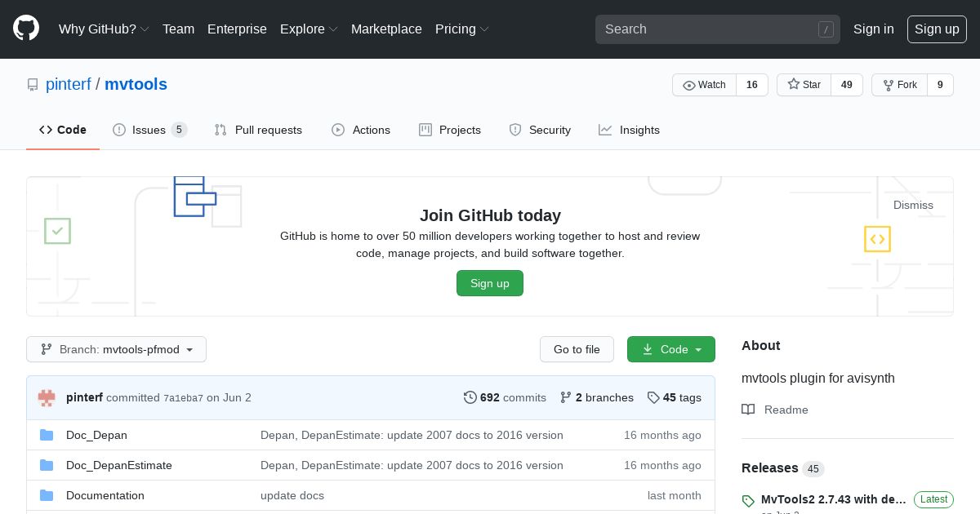
Task: Click Sign in link
Action: pos(873,29)
